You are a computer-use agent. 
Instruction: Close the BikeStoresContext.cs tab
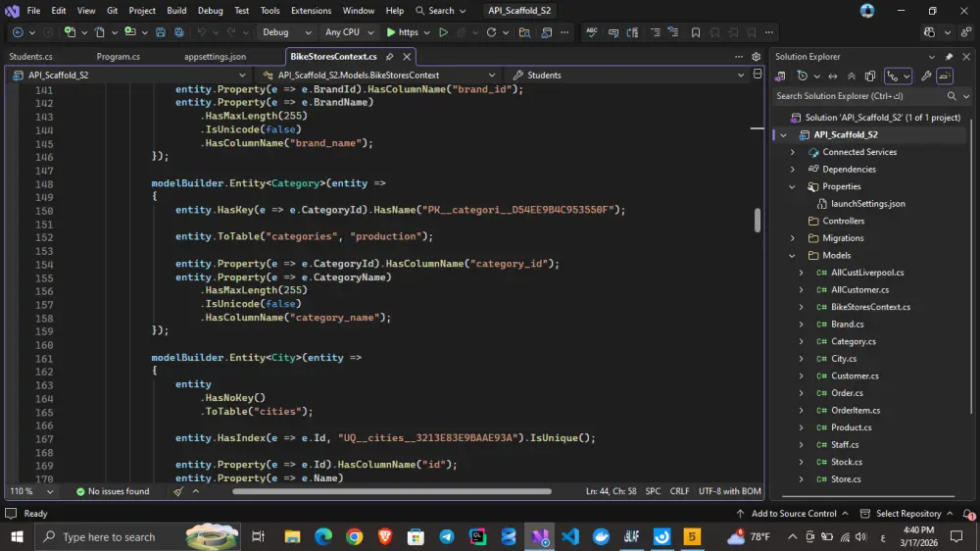coord(407,56)
